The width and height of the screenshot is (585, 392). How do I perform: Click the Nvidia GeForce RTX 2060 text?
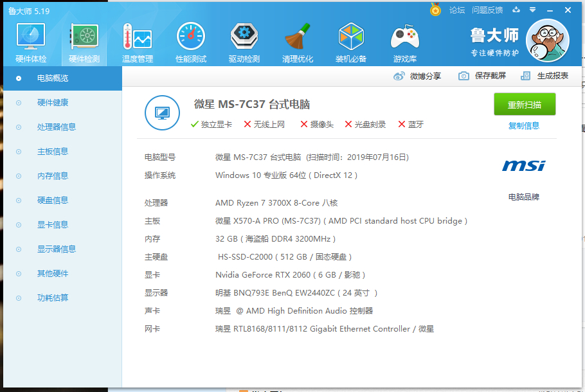291,275
